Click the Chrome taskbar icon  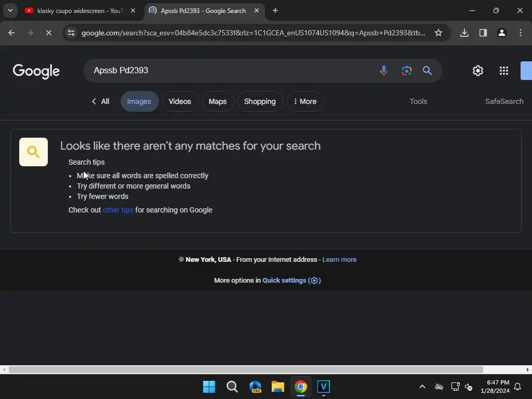(x=301, y=387)
